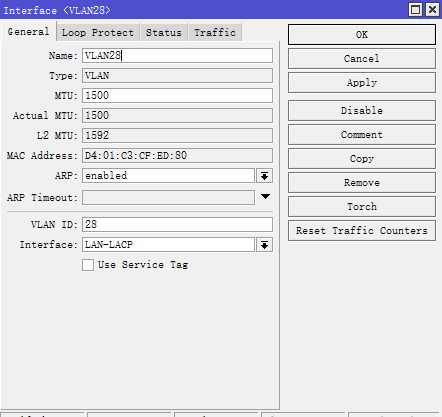The height and width of the screenshot is (417, 442).
Task: Click the L2 MTU value 1592
Action: [x=177, y=136]
